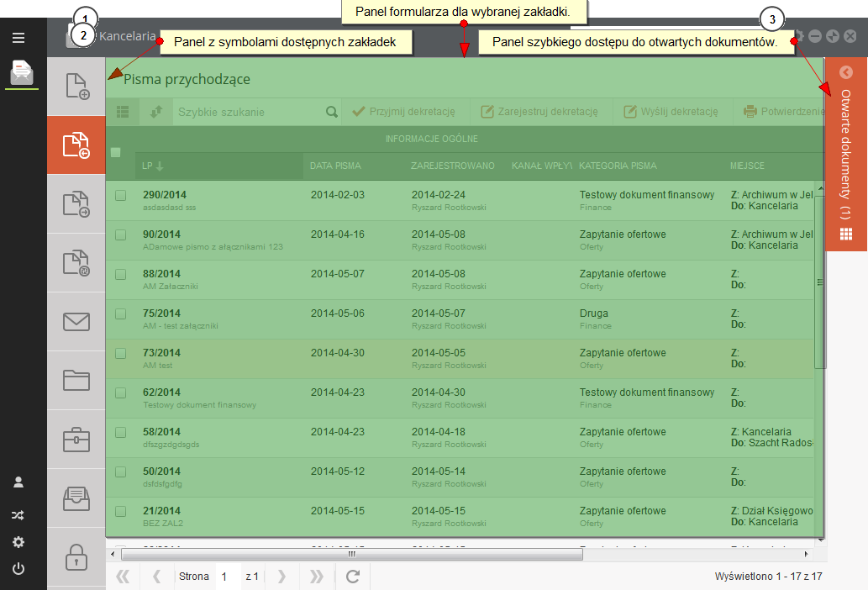Click the page number input field
The image size is (868, 590).
pos(228,577)
